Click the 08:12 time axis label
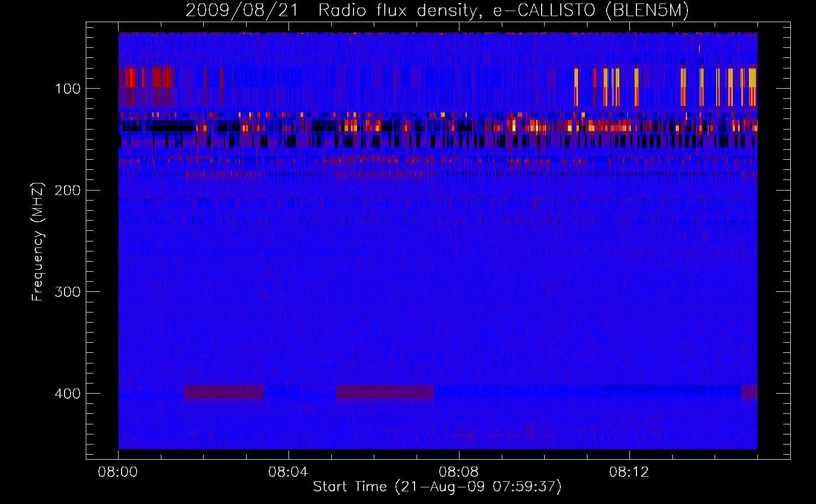 [x=629, y=472]
